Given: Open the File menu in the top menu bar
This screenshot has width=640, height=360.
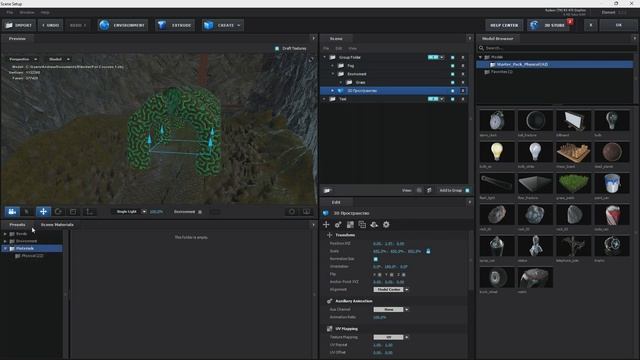Looking at the screenshot, I should (9, 13).
